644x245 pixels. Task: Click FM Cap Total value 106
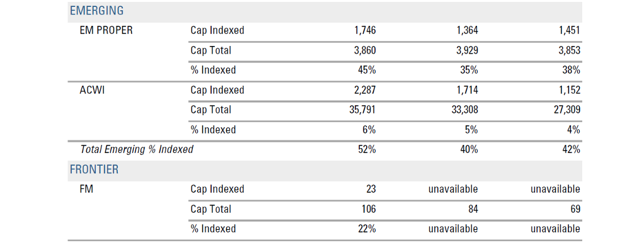click(x=369, y=209)
